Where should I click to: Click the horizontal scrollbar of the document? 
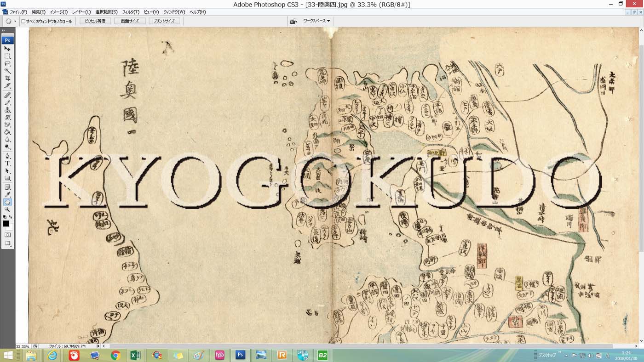click(x=361, y=346)
